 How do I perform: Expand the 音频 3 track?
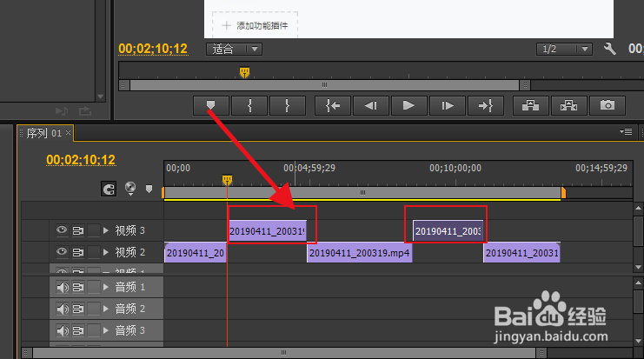point(106,330)
